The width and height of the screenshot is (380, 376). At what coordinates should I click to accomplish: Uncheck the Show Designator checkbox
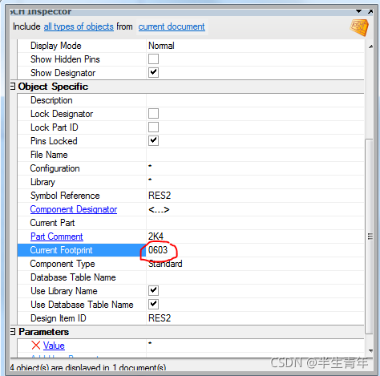[153, 72]
